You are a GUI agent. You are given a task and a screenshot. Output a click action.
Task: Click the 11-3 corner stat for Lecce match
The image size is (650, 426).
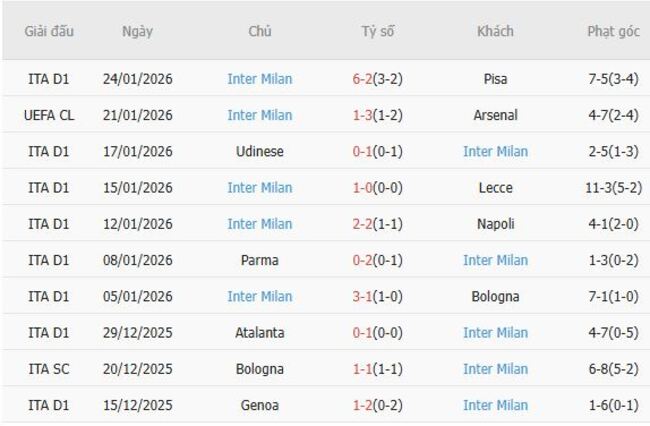coord(613,187)
